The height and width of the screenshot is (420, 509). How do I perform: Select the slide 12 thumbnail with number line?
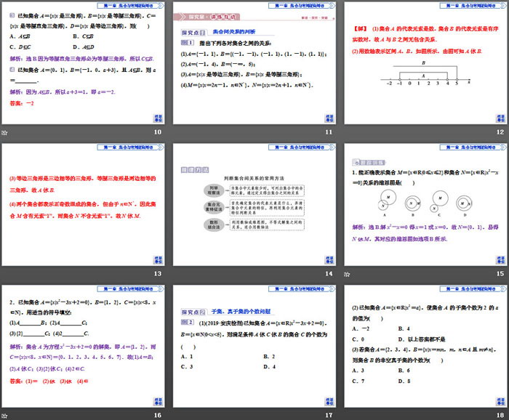pyautogui.click(x=426, y=63)
